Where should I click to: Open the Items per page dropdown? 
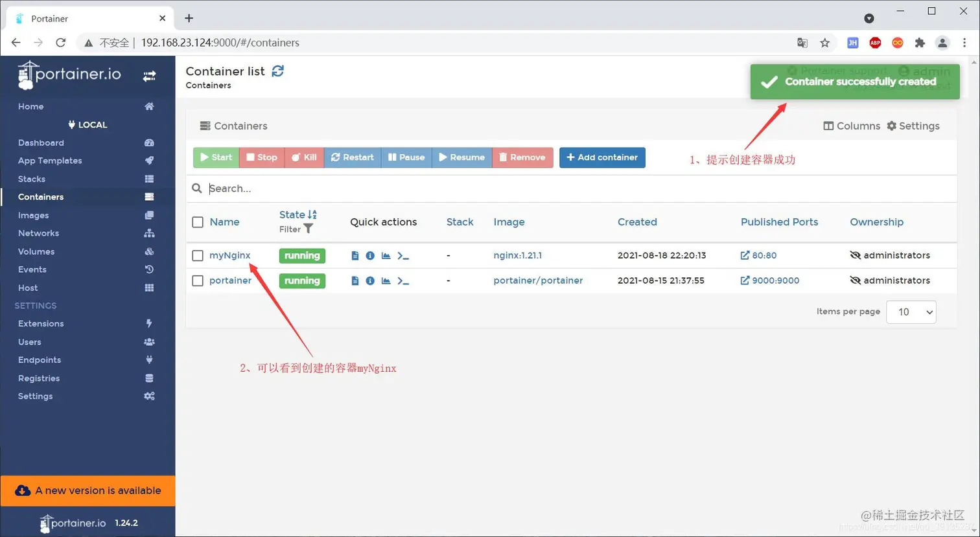(x=911, y=312)
